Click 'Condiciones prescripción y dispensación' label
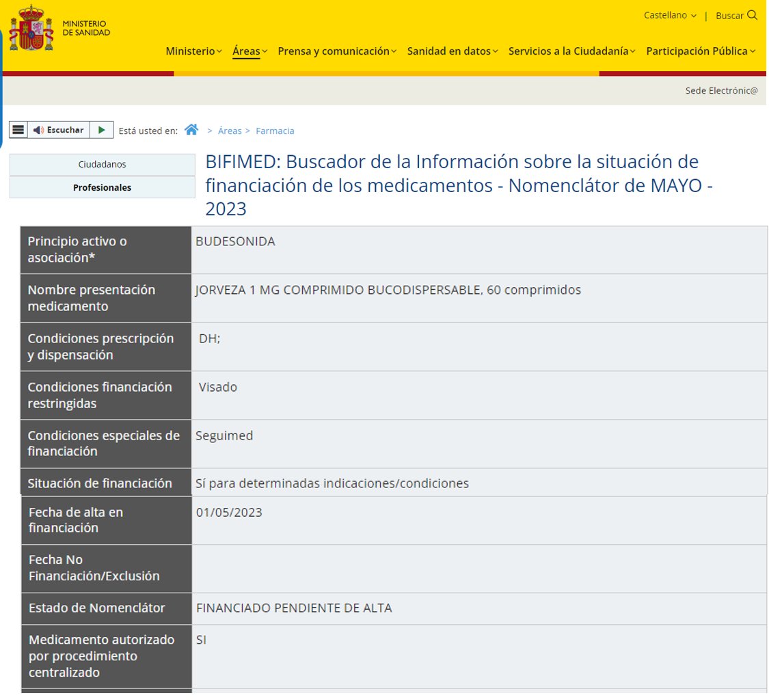Image resolution: width=769 pixels, height=700 pixels. click(100, 347)
